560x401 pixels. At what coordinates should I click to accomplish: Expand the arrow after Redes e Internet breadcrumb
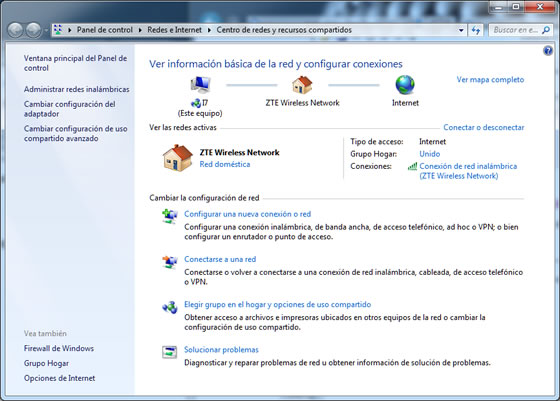click(209, 30)
